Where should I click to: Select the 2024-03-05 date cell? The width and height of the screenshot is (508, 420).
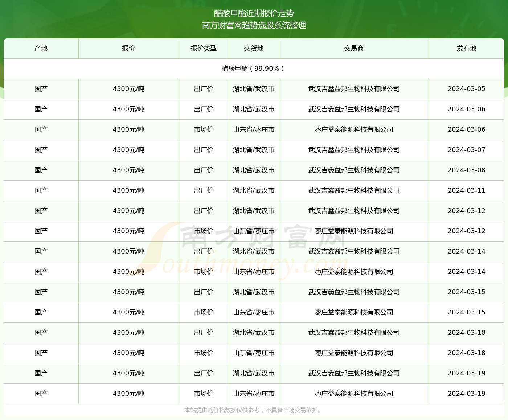[466, 89]
